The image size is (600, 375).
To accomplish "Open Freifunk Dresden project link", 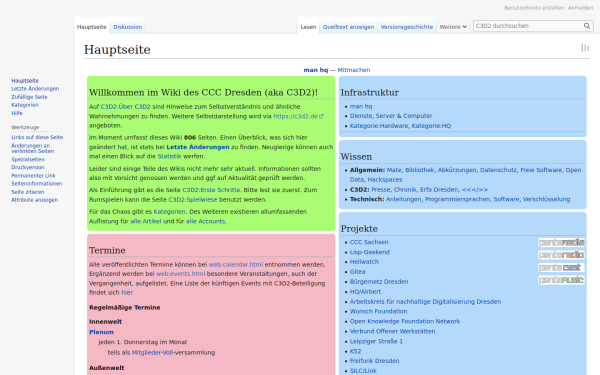I will 374,361.
